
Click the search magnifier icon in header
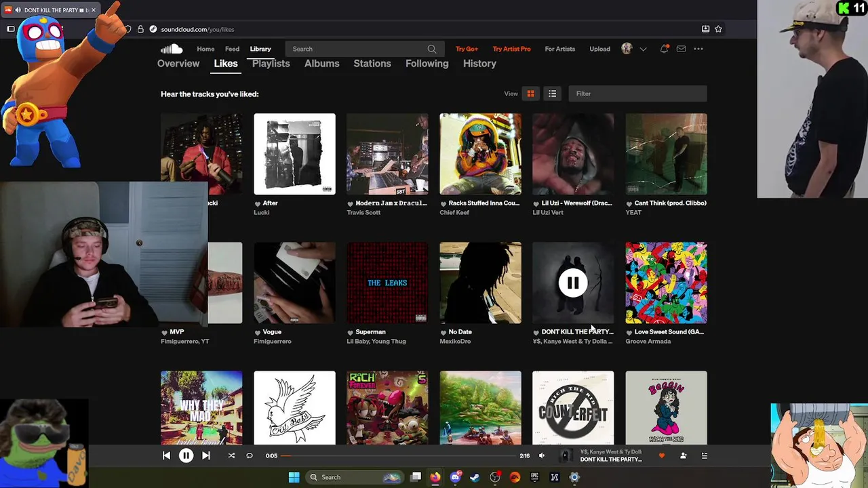click(431, 49)
